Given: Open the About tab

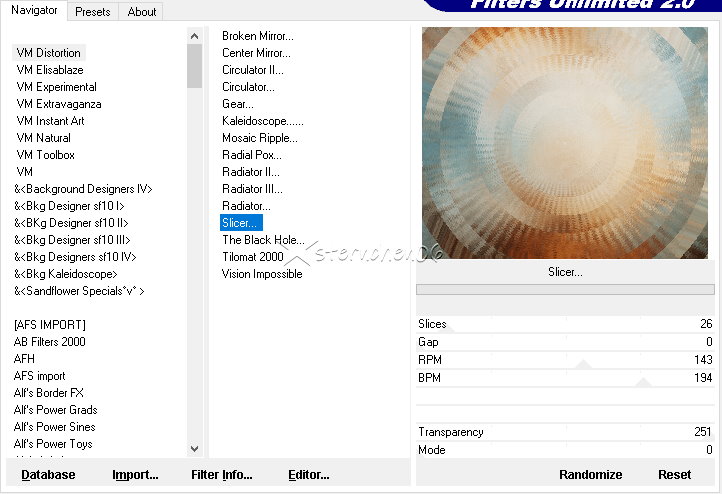Looking at the screenshot, I should (142, 12).
